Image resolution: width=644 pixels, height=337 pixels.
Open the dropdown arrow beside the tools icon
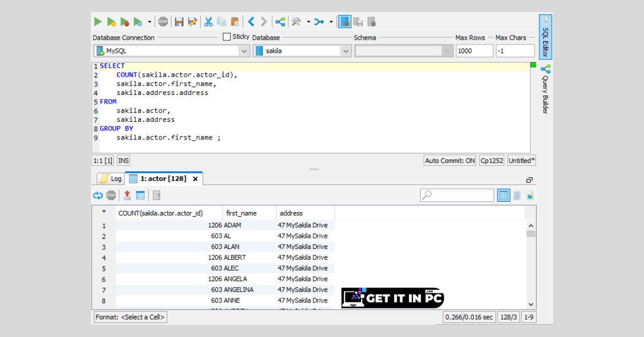pyautogui.click(x=308, y=22)
